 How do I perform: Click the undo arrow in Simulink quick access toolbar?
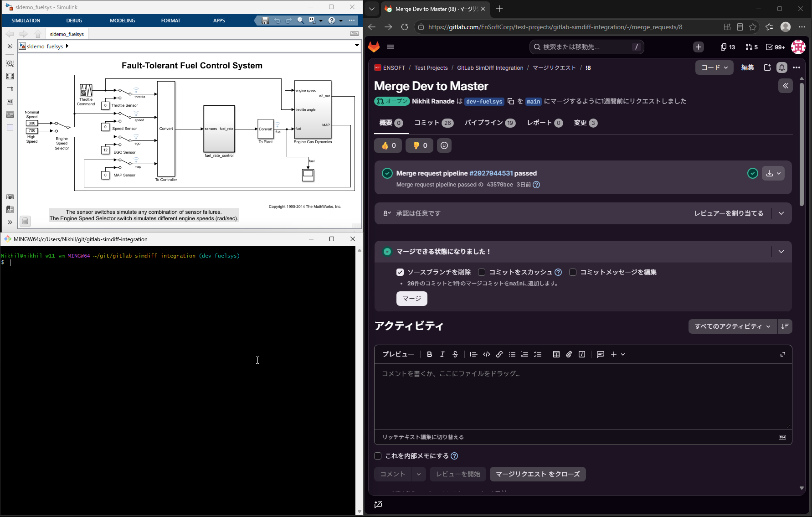tap(277, 21)
